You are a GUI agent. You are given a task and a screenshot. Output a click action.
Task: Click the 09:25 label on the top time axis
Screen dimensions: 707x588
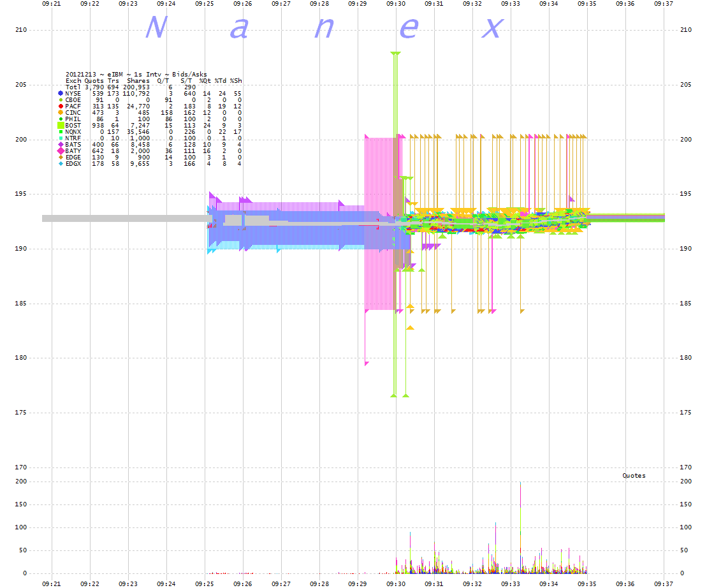pyautogui.click(x=205, y=3)
